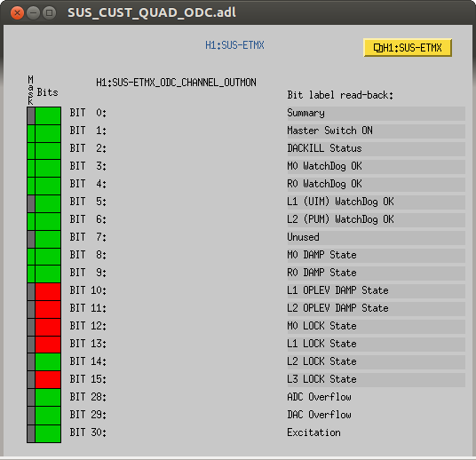Toggle the green mask cell for BIT 1

pyautogui.click(x=31, y=133)
